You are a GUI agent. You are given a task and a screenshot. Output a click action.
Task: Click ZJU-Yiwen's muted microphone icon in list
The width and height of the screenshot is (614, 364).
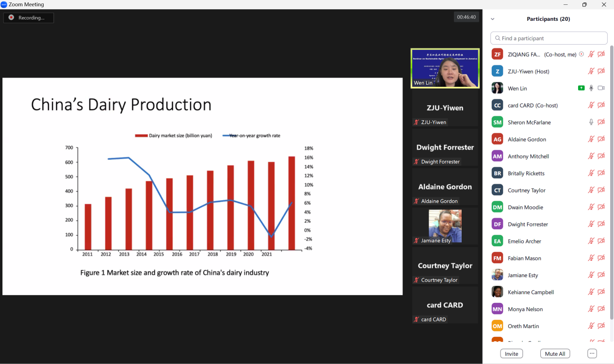[591, 71]
